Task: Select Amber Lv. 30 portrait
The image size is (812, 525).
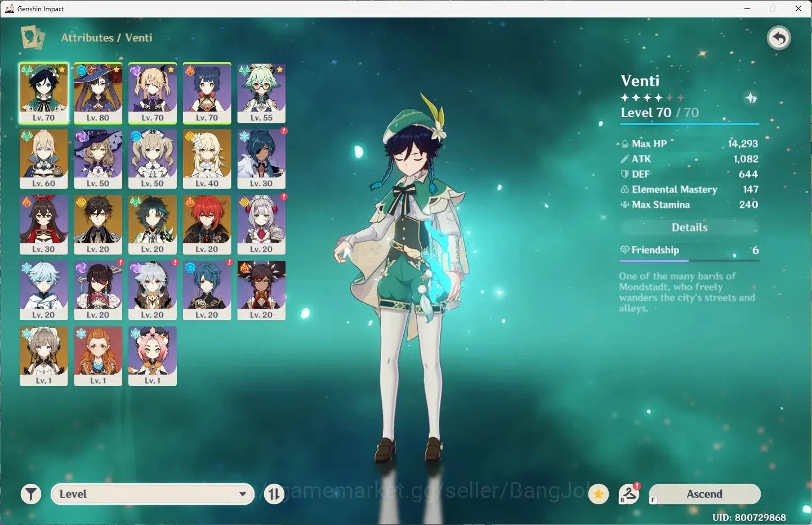Action: (x=43, y=225)
